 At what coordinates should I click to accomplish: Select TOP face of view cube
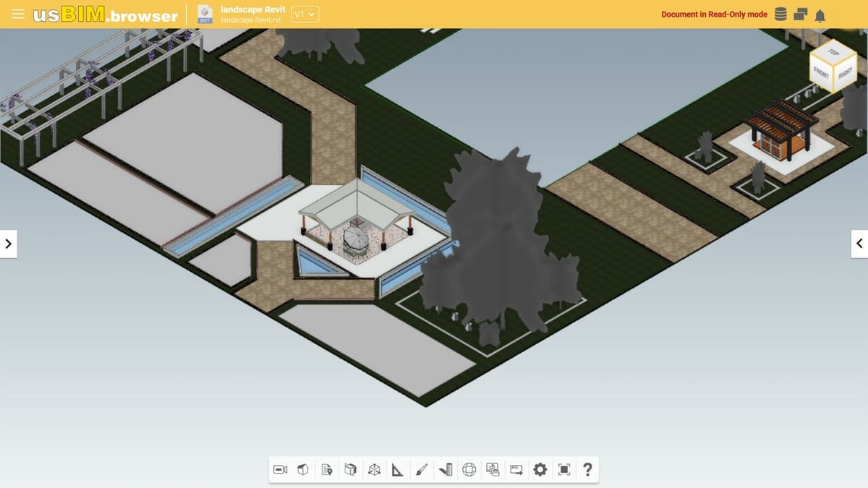click(x=833, y=53)
